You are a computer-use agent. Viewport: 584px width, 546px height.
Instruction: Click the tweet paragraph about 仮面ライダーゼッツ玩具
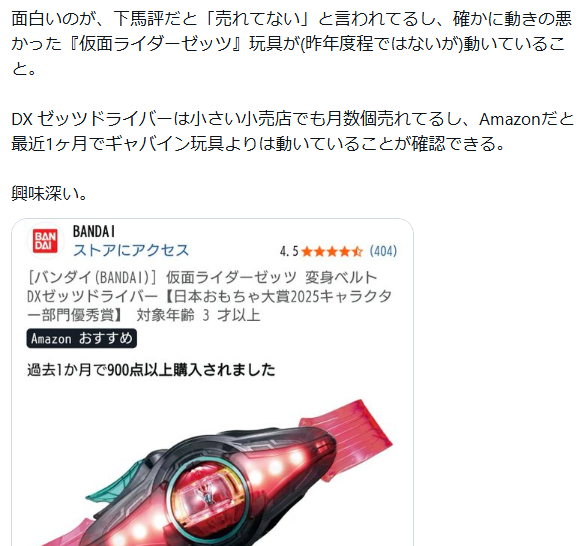[292, 44]
